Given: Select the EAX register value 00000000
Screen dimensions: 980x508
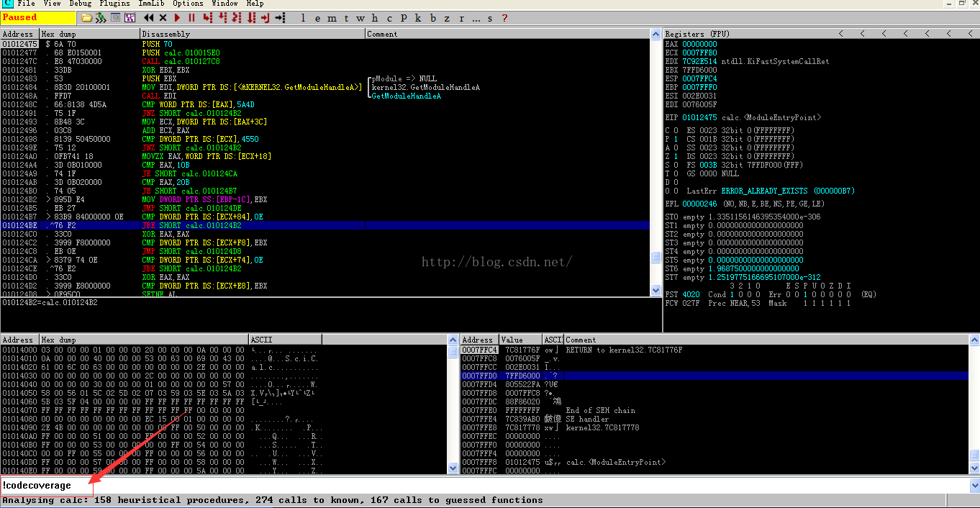Looking at the screenshot, I should (x=699, y=44).
